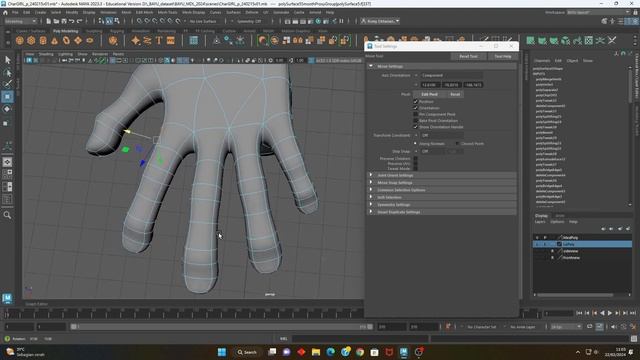Open the Edit Mesh menu
Viewport: 640px width, 360px height.
(x=144, y=12)
